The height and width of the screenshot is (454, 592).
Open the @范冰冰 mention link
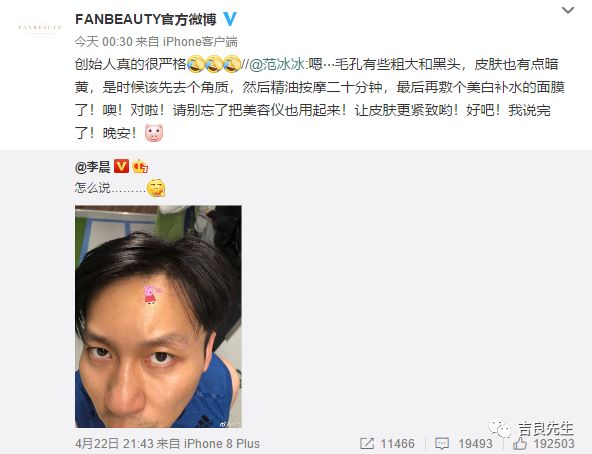click(x=278, y=64)
